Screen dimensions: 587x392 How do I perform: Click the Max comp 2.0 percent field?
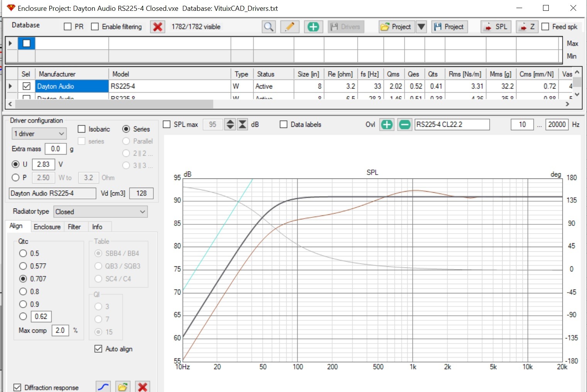60,330
